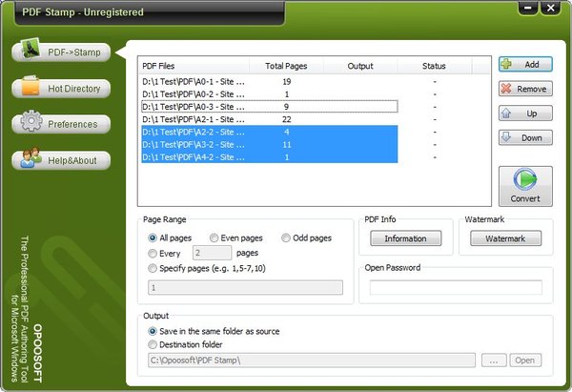Open the PDF Information button

pos(406,238)
